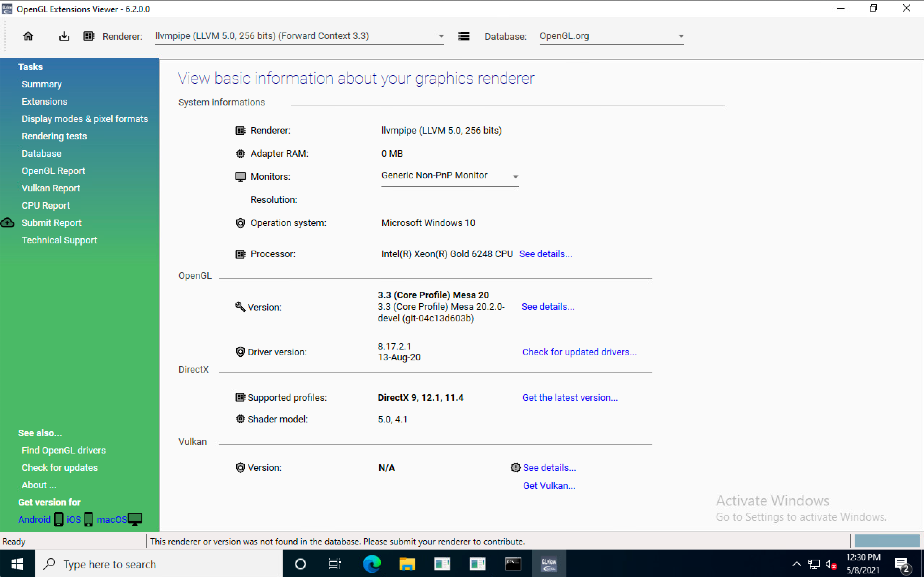Expand the Renderer dropdown
Viewport: 924px width, 577px height.
tap(441, 36)
